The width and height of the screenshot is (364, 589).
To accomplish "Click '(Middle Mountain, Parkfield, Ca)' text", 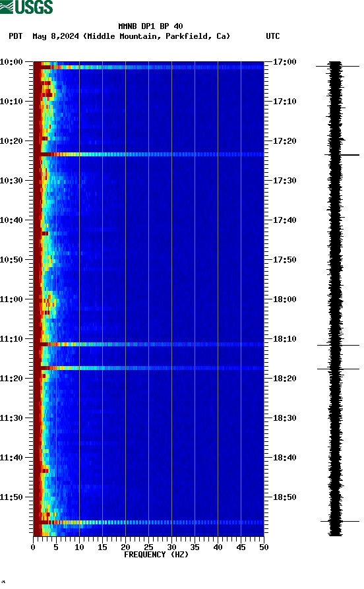I will point(156,36).
